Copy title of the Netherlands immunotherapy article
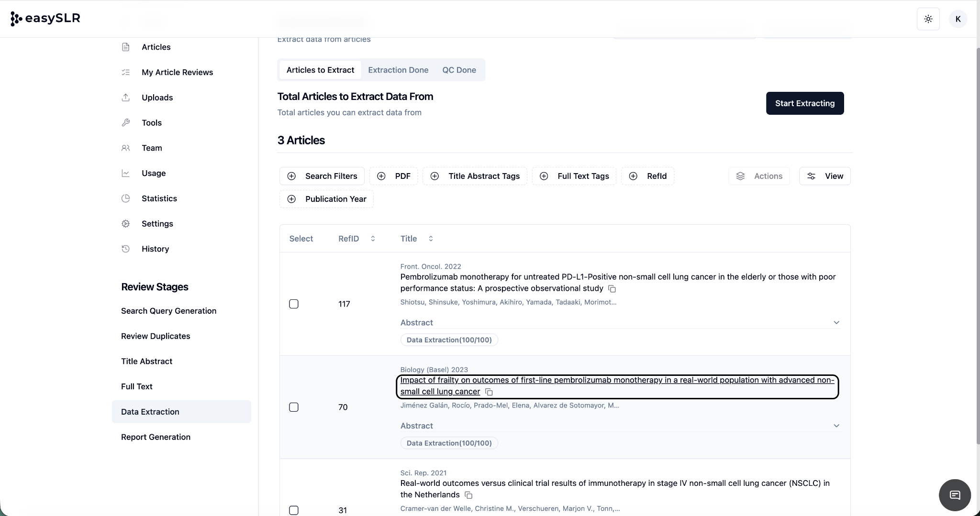 (x=468, y=495)
